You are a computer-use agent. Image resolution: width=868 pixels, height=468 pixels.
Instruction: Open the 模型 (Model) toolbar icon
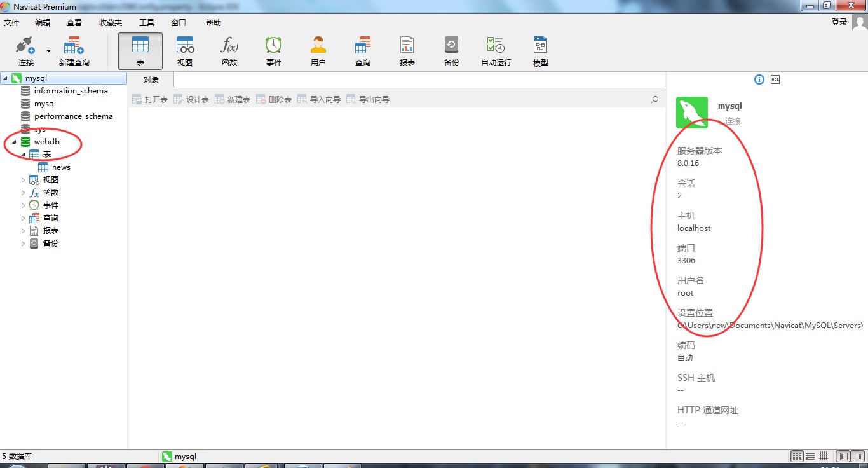pyautogui.click(x=541, y=52)
